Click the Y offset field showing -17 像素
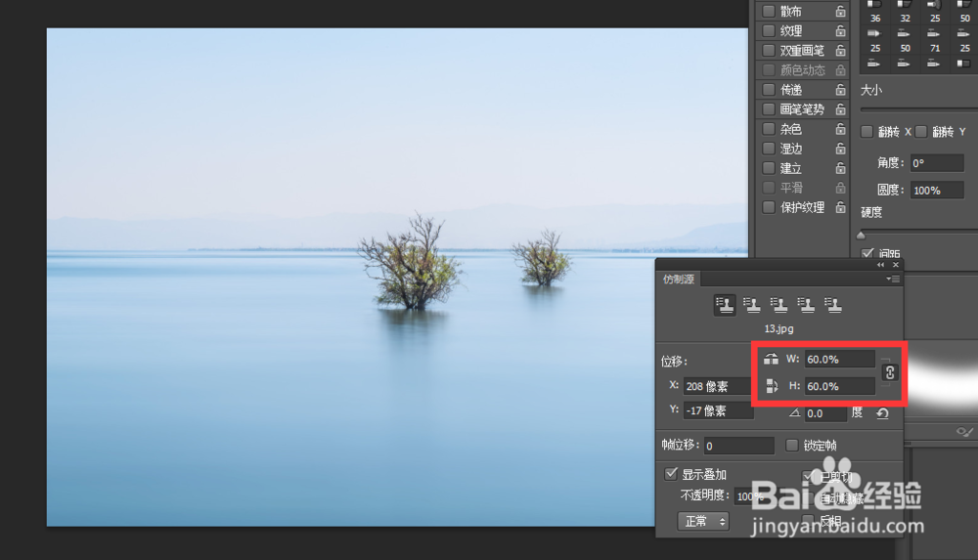 [x=717, y=410]
